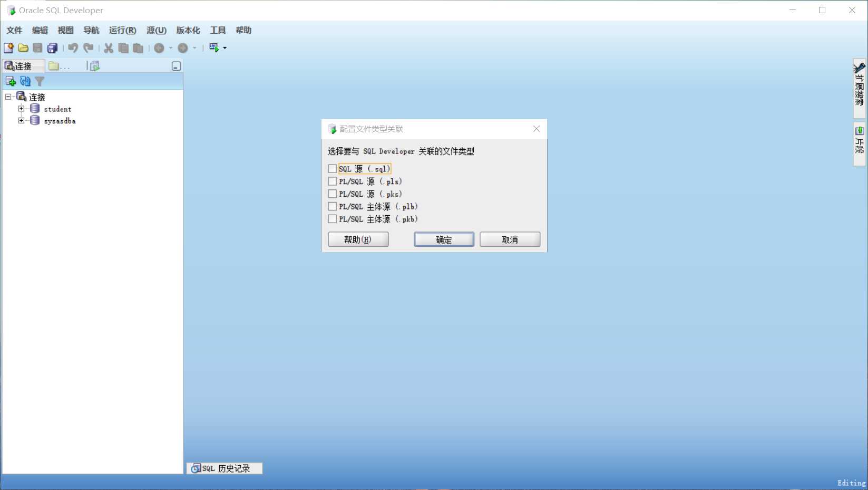Open the 版本化 menu

[x=188, y=30]
